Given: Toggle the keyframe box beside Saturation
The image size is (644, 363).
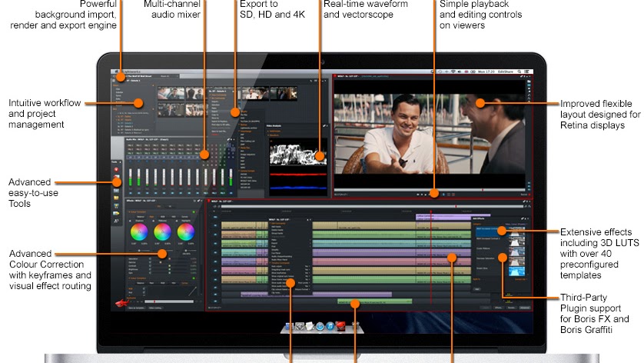Looking at the screenshot, I should [150, 258].
